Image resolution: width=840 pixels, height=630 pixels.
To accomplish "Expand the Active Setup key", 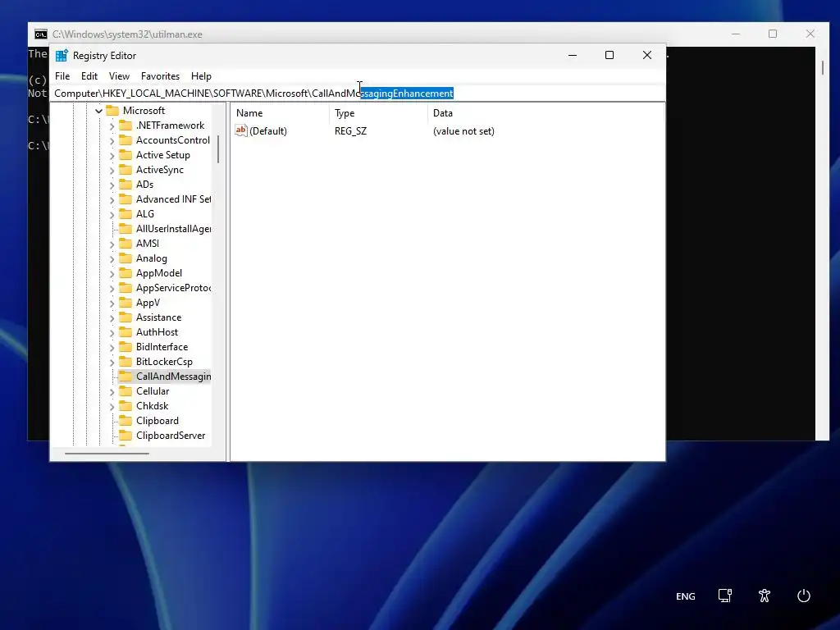I will pos(112,155).
